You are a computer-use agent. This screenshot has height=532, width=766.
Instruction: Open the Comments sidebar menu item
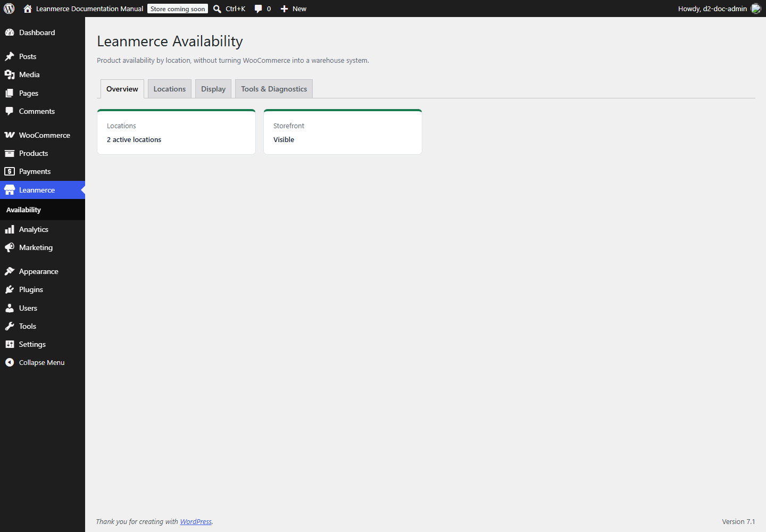pyautogui.click(x=43, y=111)
